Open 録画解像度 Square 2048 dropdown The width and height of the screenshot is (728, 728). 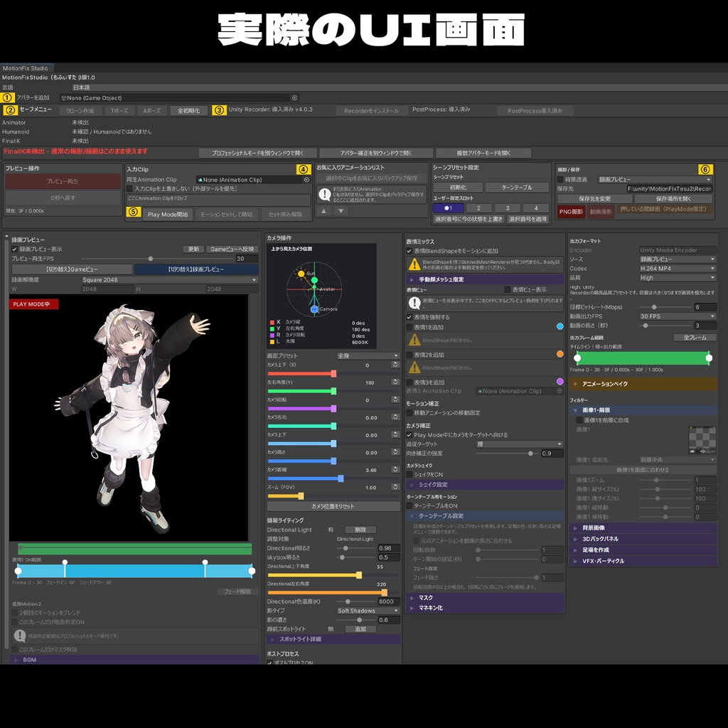point(169,280)
